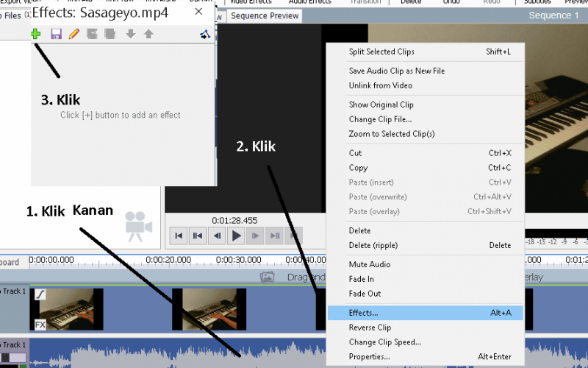Screen dimensions: 588x368
Task: Click the Sequence 1 title label
Action: (553, 15)
